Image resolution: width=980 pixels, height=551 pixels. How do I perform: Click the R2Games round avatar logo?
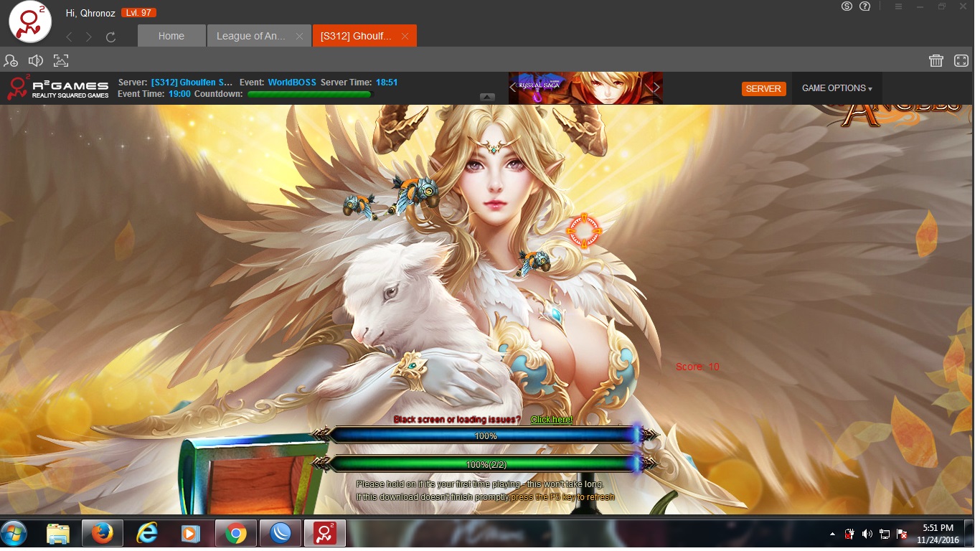[x=29, y=22]
